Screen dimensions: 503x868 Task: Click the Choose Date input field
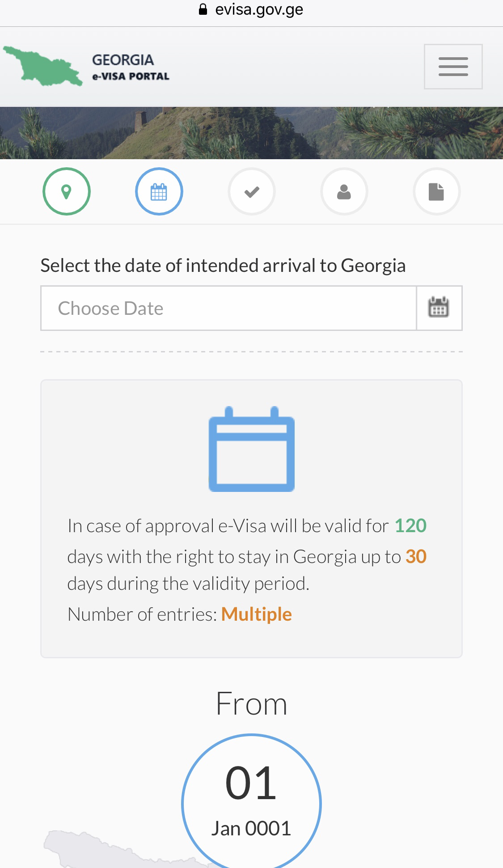tap(228, 308)
